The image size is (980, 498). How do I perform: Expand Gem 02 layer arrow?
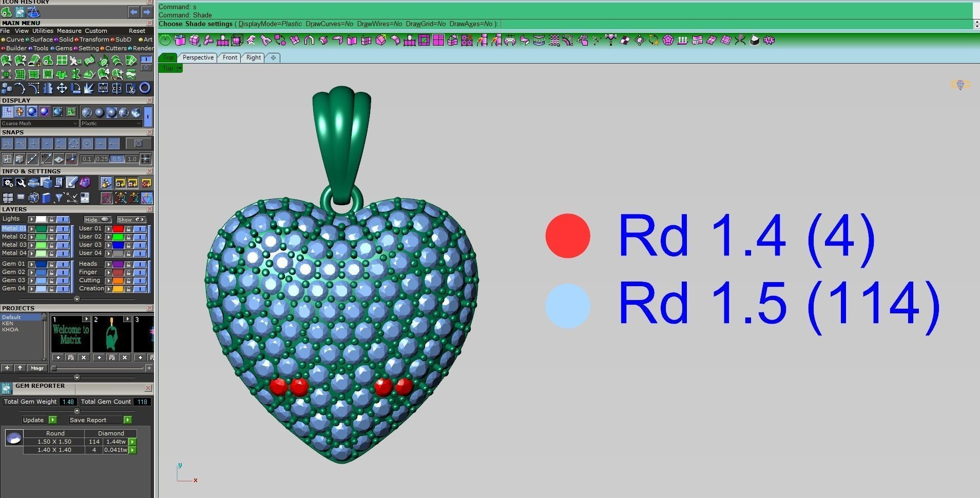tap(32, 272)
